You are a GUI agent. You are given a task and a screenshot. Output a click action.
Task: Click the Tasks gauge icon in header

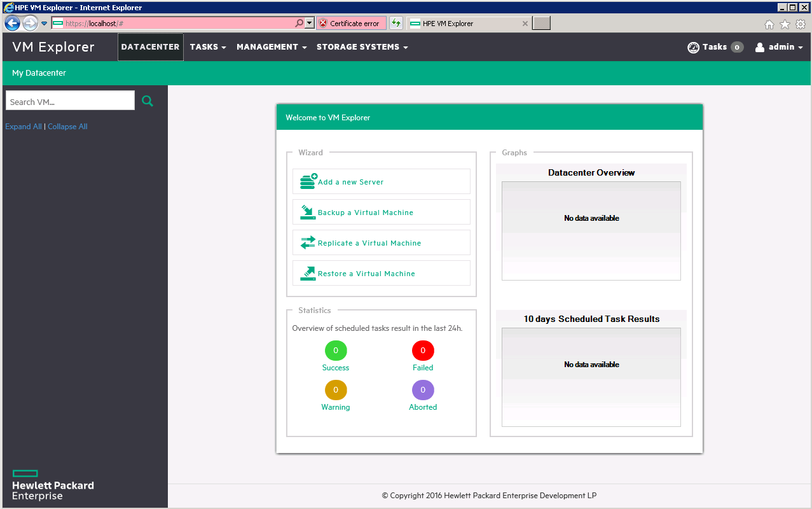tap(694, 47)
